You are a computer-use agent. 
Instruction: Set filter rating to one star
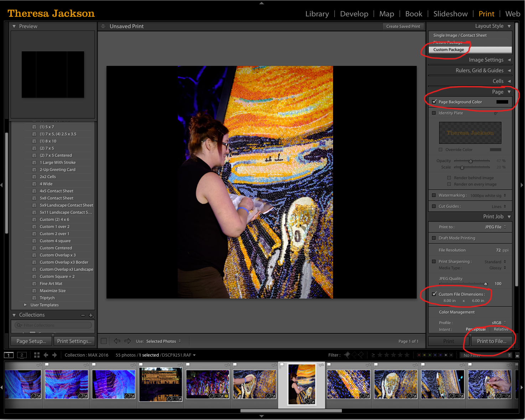(380, 355)
